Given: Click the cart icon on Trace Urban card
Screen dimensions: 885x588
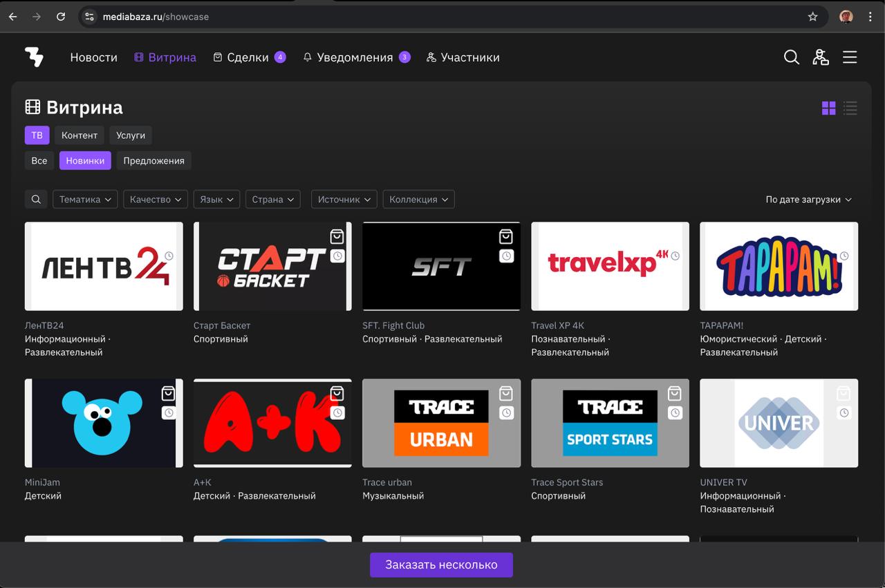Looking at the screenshot, I should point(506,394).
